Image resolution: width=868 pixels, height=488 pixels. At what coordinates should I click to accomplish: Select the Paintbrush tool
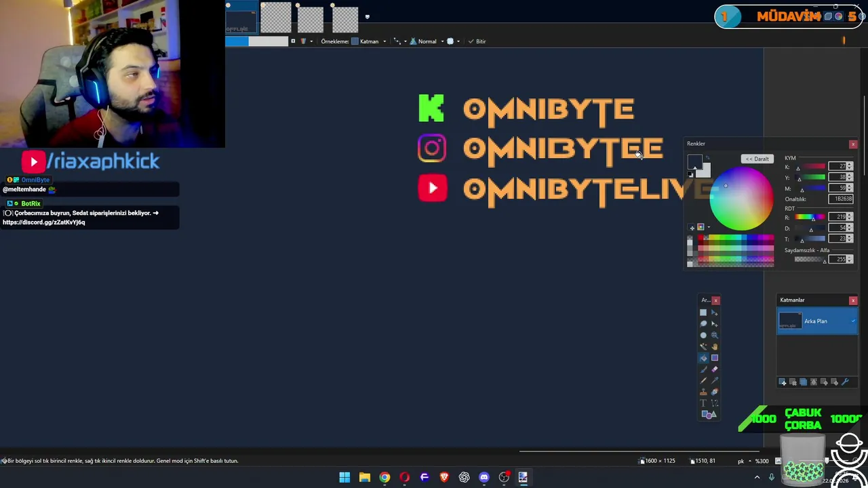click(703, 369)
